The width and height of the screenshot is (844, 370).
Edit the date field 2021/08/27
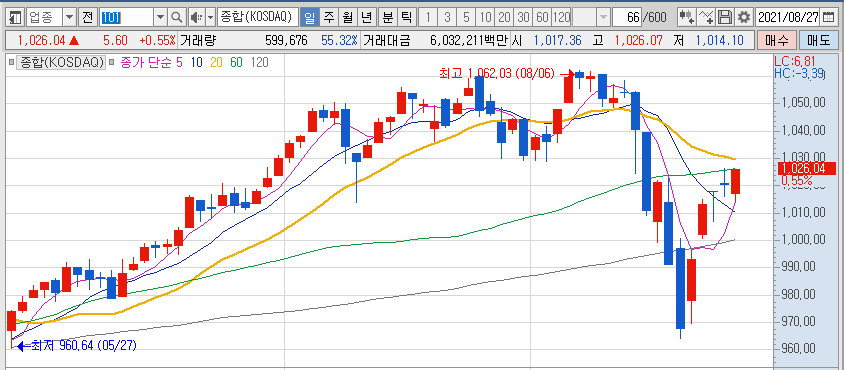[x=788, y=18]
